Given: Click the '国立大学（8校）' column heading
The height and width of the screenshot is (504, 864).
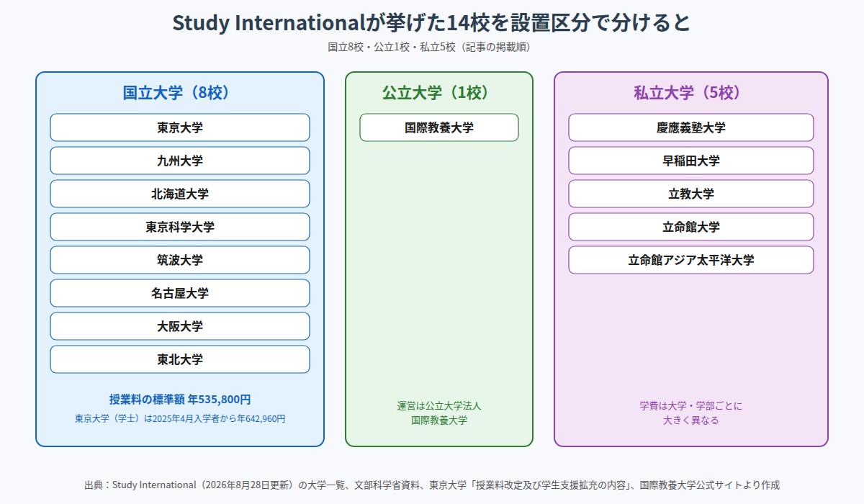Looking at the screenshot, I should (x=180, y=92).
